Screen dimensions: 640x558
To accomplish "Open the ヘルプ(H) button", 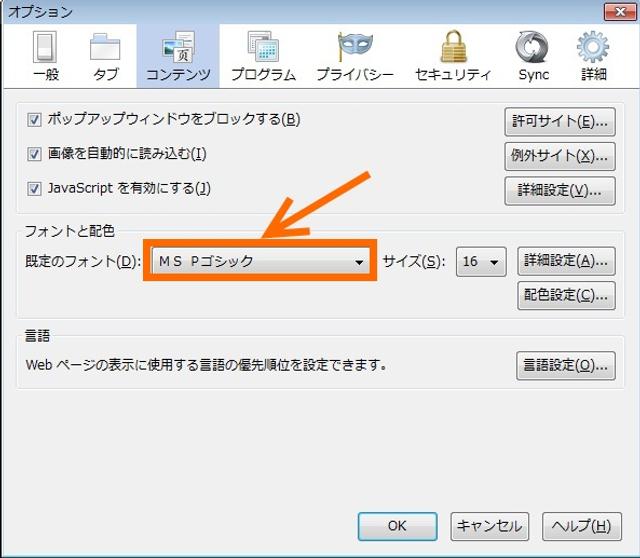I will click(582, 527).
